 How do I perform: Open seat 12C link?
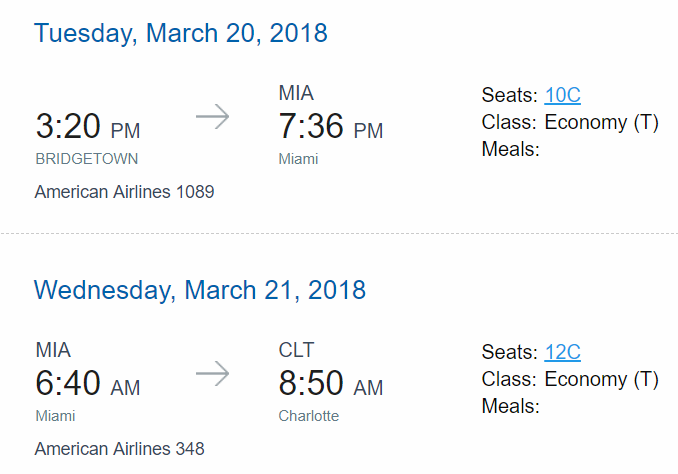coord(562,352)
